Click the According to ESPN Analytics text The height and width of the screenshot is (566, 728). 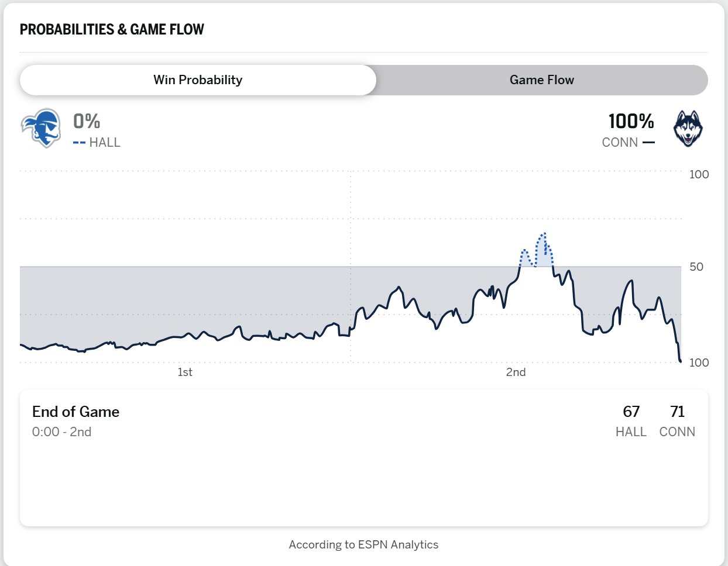click(363, 544)
